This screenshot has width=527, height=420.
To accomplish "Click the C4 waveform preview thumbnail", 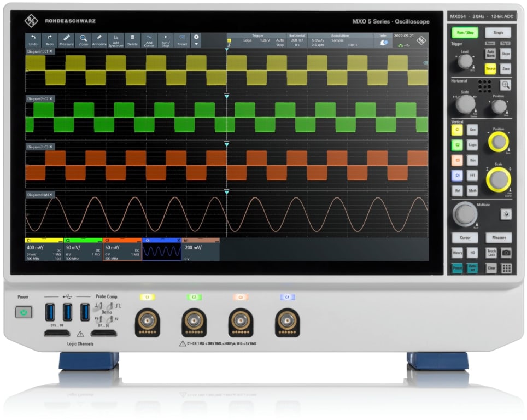I will pyautogui.click(x=162, y=252).
